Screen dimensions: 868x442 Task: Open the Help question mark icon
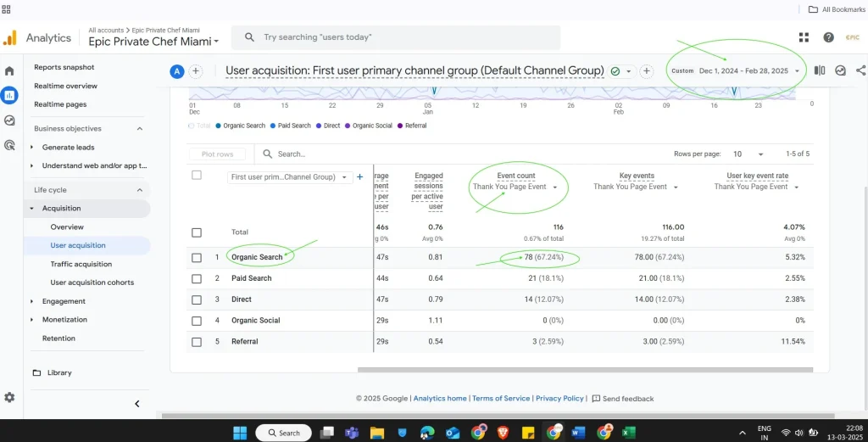(828, 37)
